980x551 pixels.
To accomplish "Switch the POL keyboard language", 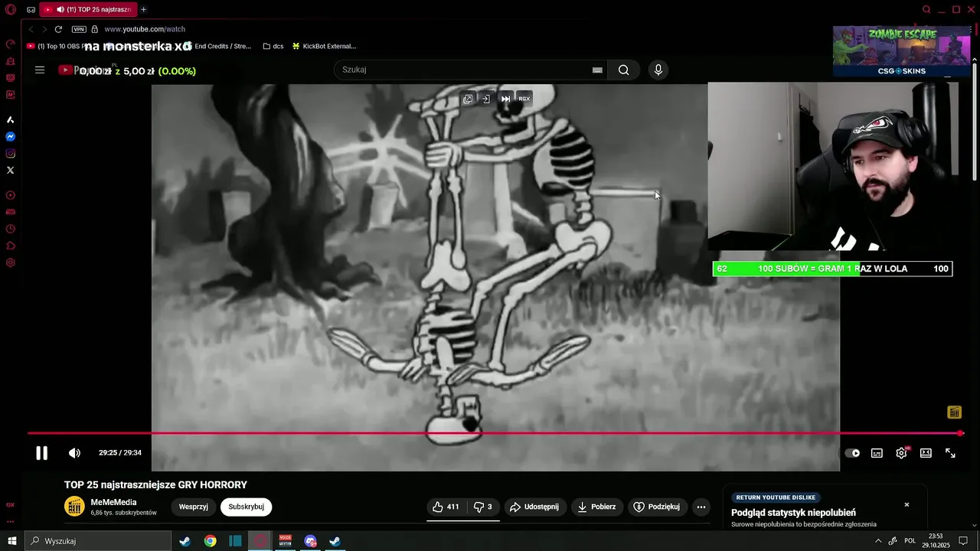I will (910, 541).
